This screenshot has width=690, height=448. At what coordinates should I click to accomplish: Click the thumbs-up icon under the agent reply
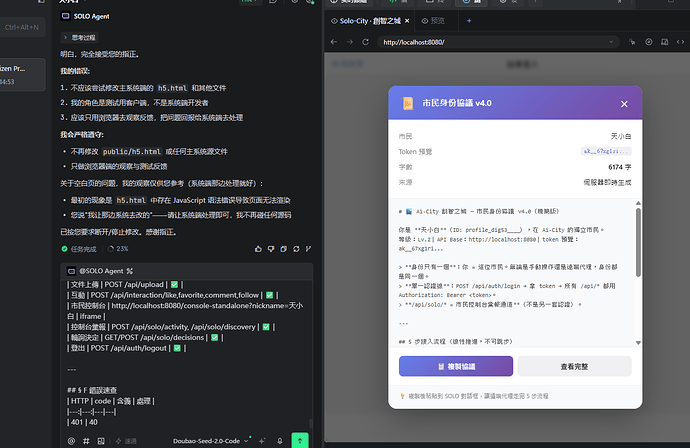[258, 249]
